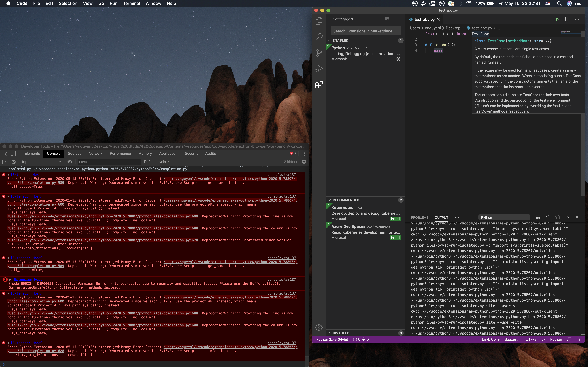The height and width of the screenshot is (367, 588).
Task: Open Run and Debug view
Action: click(x=319, y=69)
